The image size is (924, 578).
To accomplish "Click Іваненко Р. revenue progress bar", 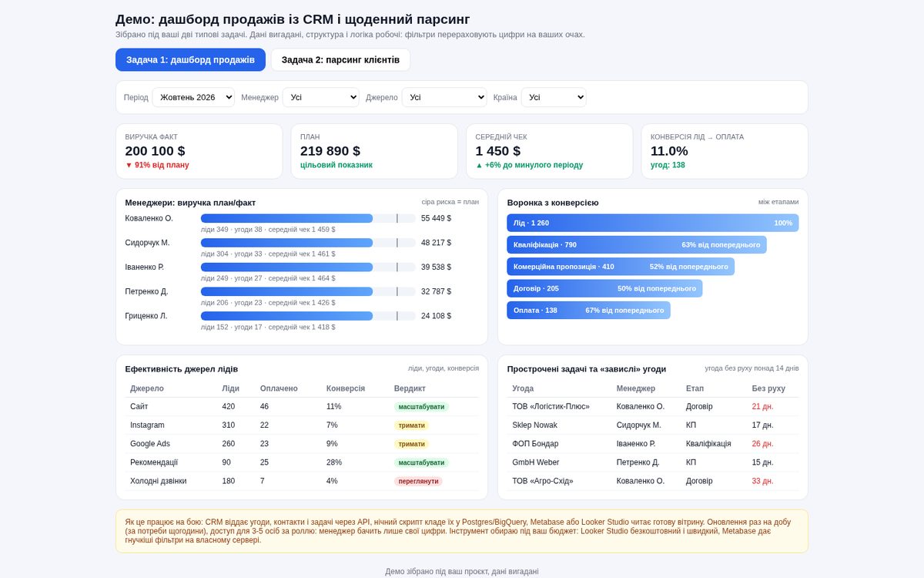I will tap(308, 267).
